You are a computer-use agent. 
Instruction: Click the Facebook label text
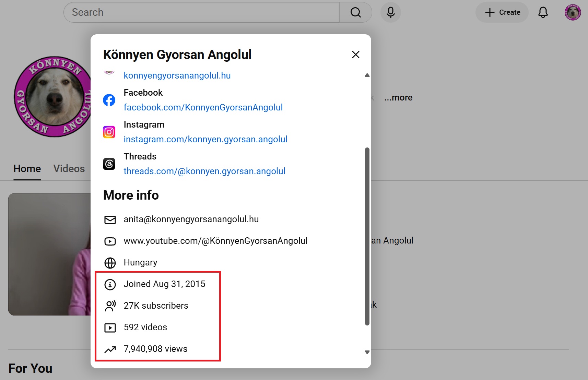click(x=143, y=93)
